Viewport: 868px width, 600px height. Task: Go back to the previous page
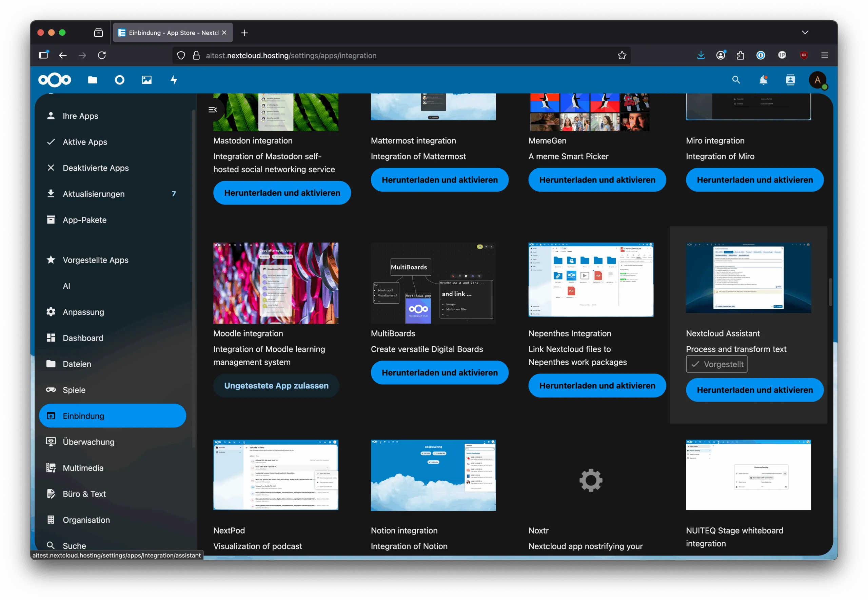(x=63, y=55)
